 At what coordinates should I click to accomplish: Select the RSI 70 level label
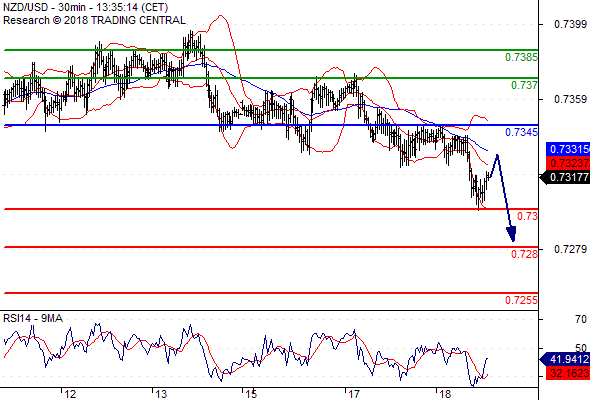click(x=581, y=319)
